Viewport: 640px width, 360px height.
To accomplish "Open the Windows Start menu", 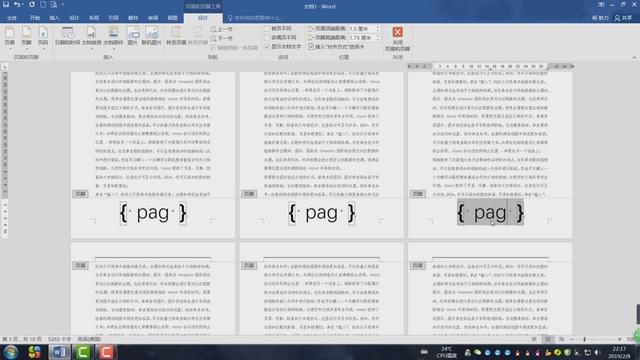I will [11, 352].
